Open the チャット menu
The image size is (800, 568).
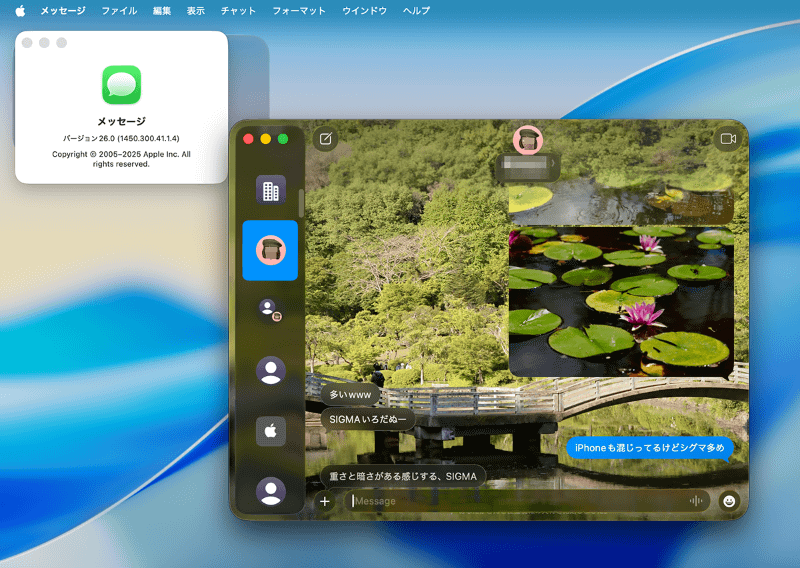pyautogui.click(x=238, y=11)
